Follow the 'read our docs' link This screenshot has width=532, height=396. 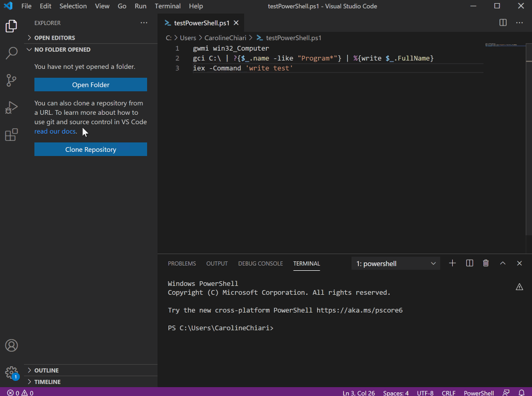[x=55, y=131]
